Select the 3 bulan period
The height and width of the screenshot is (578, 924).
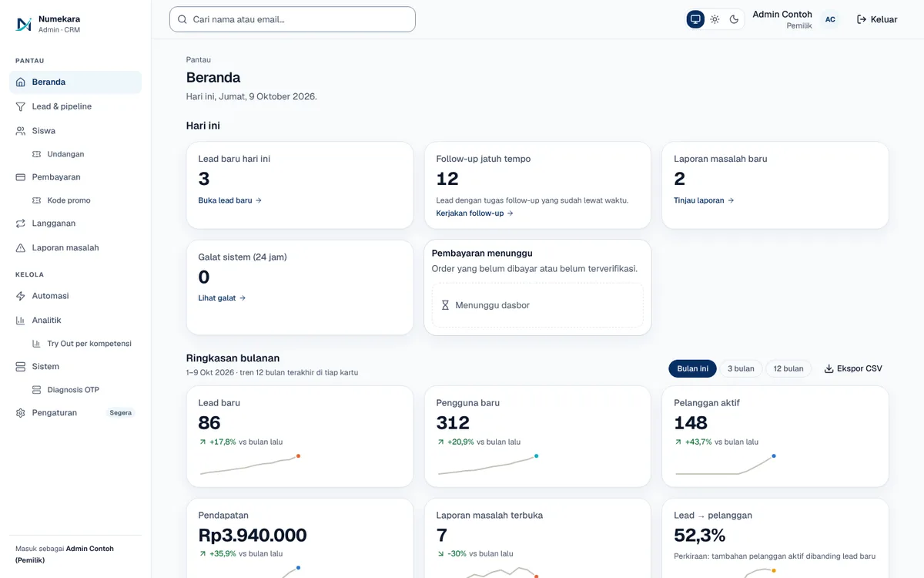pyautogui.click(x=741, y=368)
